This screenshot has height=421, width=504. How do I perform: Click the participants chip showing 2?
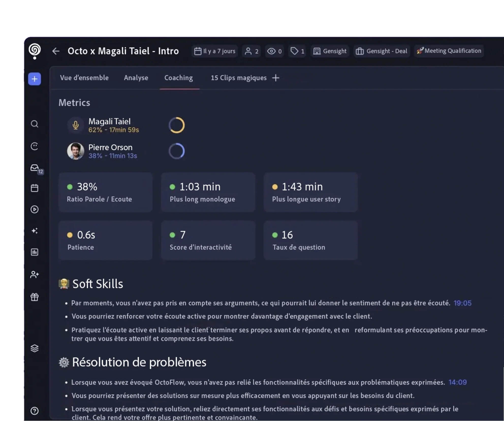click(251, 51)
